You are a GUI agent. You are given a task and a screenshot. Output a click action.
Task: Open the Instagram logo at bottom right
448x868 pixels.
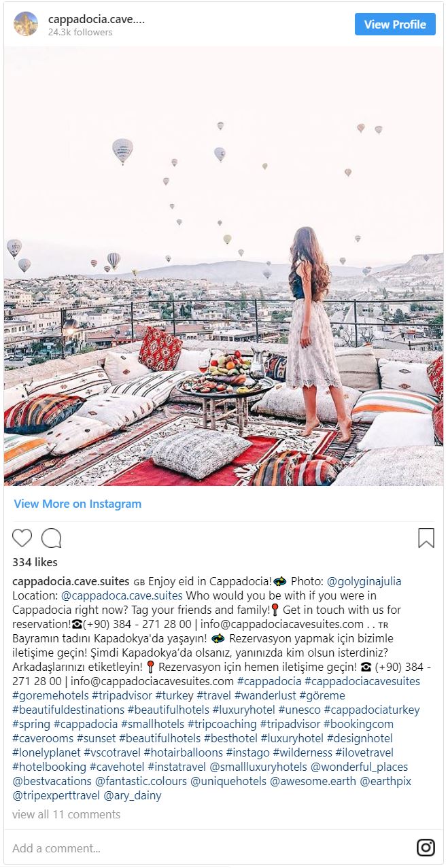pos(426,848)
